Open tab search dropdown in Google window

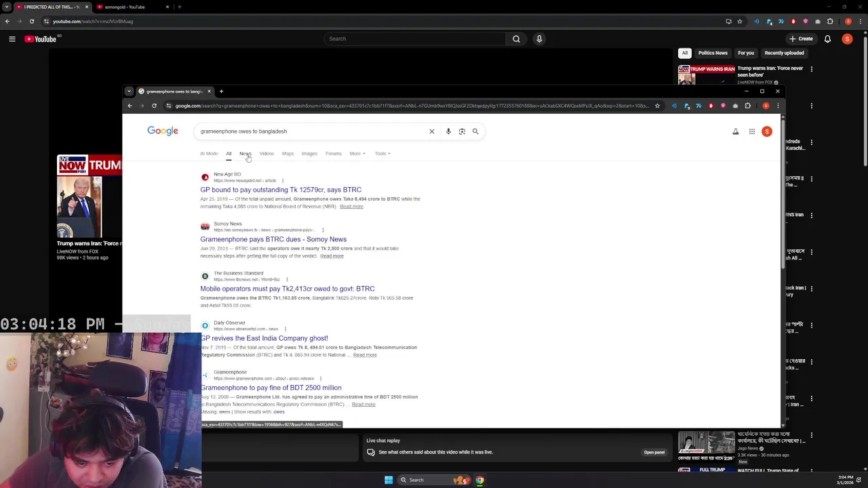click(129, 91)
